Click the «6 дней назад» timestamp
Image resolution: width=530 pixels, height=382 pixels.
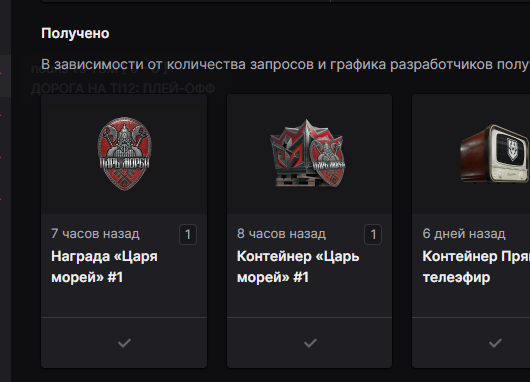pos(464,234)
